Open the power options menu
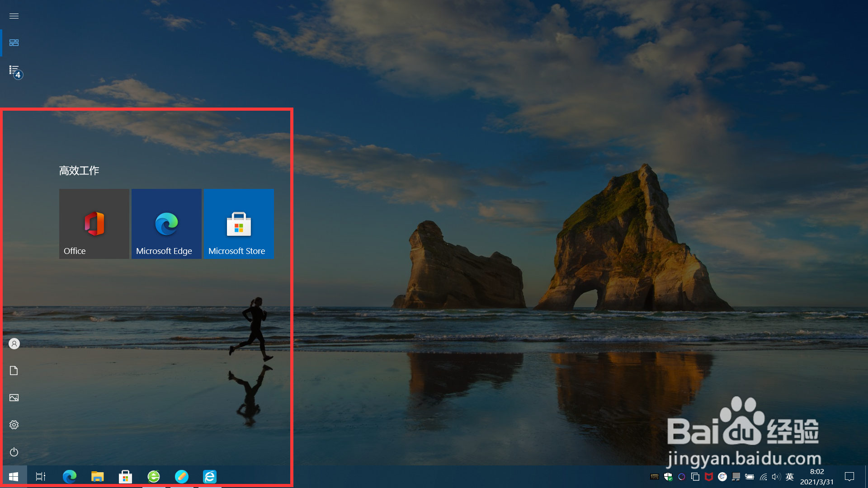Screen dimensions: 868x488 point(14,452)
